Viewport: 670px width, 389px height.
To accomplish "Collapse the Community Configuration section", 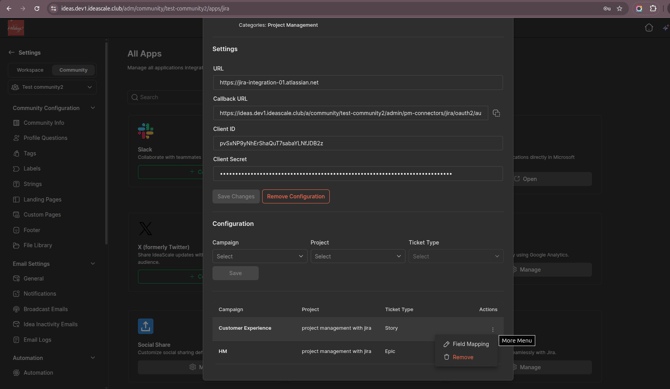I will click(93, 108).
